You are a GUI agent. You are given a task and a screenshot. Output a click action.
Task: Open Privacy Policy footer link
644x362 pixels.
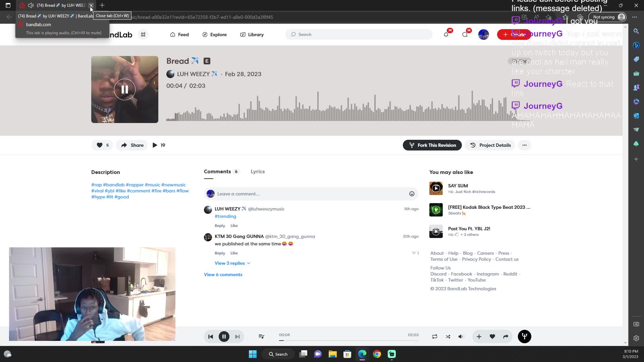[x=476, y=259]
